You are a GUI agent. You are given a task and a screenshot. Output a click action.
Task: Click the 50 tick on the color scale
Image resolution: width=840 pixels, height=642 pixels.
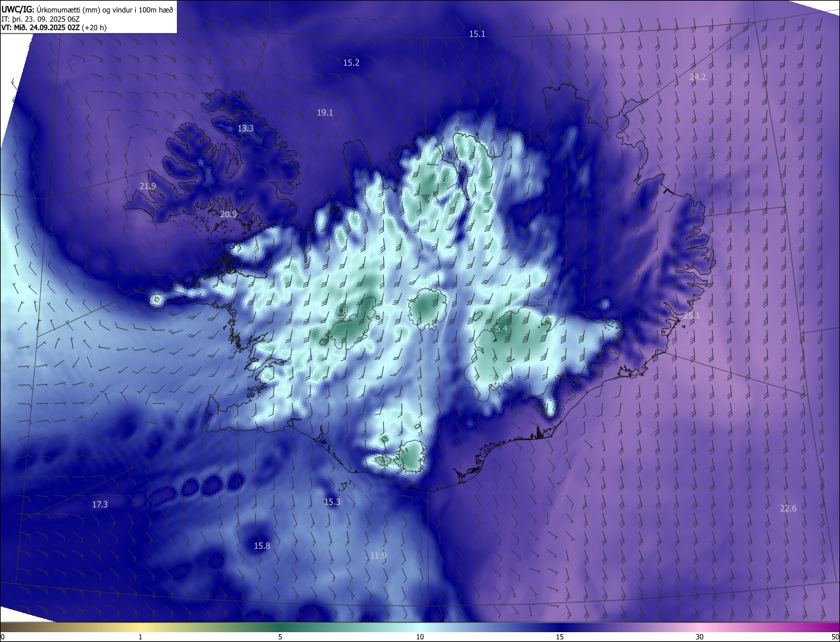pyautogui.click(x=835, y=637)
